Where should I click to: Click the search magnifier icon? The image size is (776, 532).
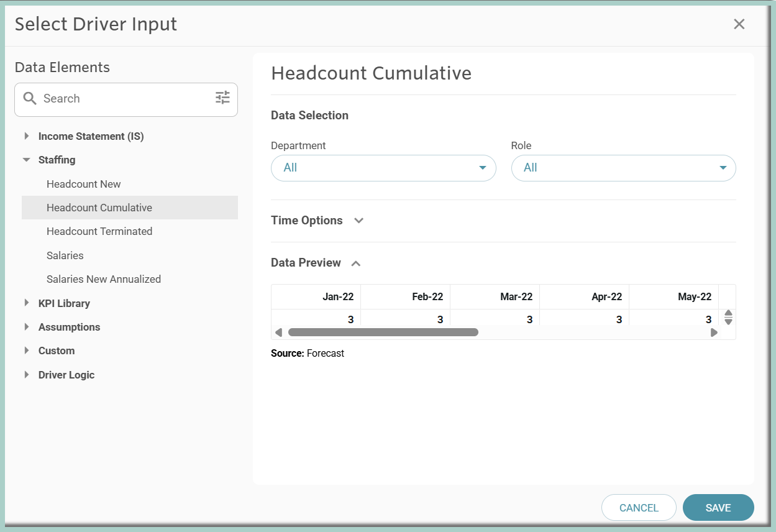[x=30, y=98]
